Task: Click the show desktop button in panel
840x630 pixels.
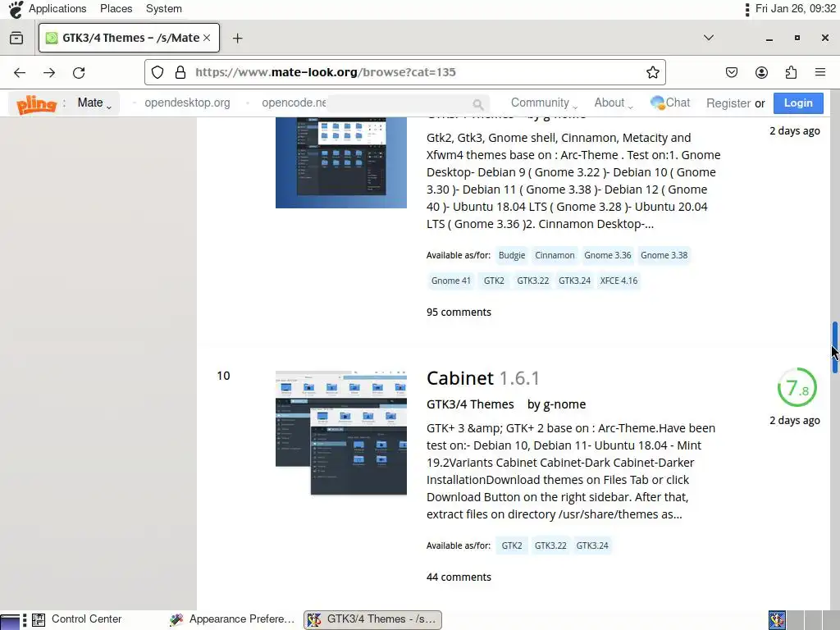Action: click(x=10, y=620)
